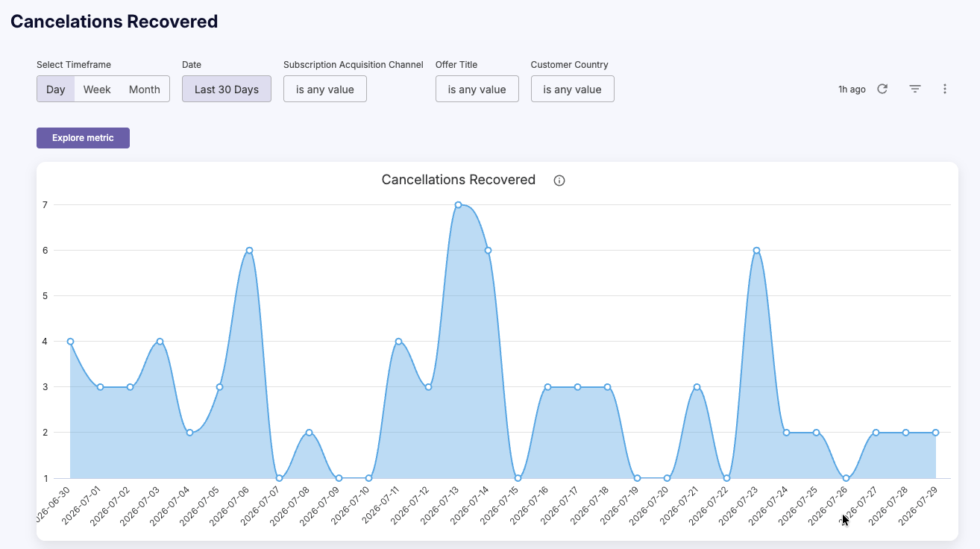Switch timeframe to Week
980x549 pixels.
[x=97, y=89]
